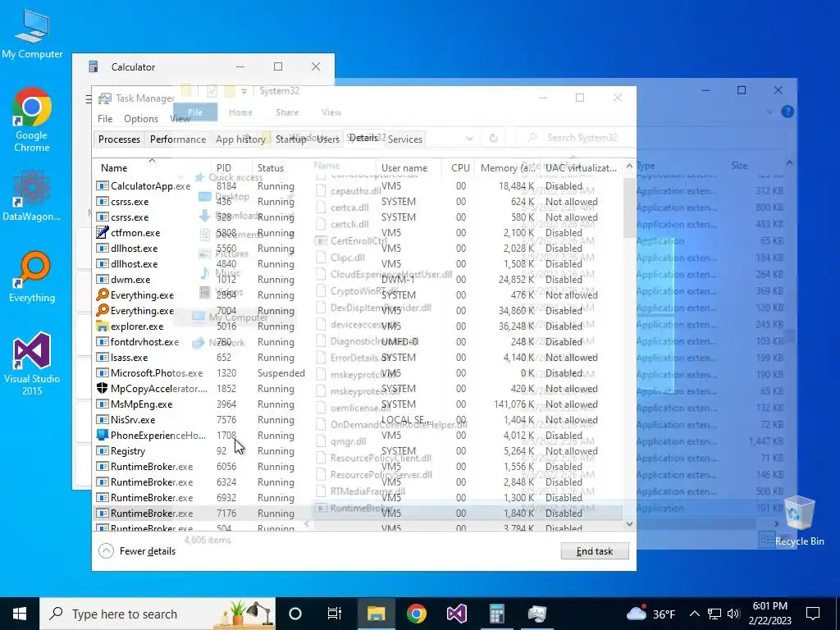Screen dimensions: 840x630
Task: Sort processes by the PID column header
Action: point(231,167)
